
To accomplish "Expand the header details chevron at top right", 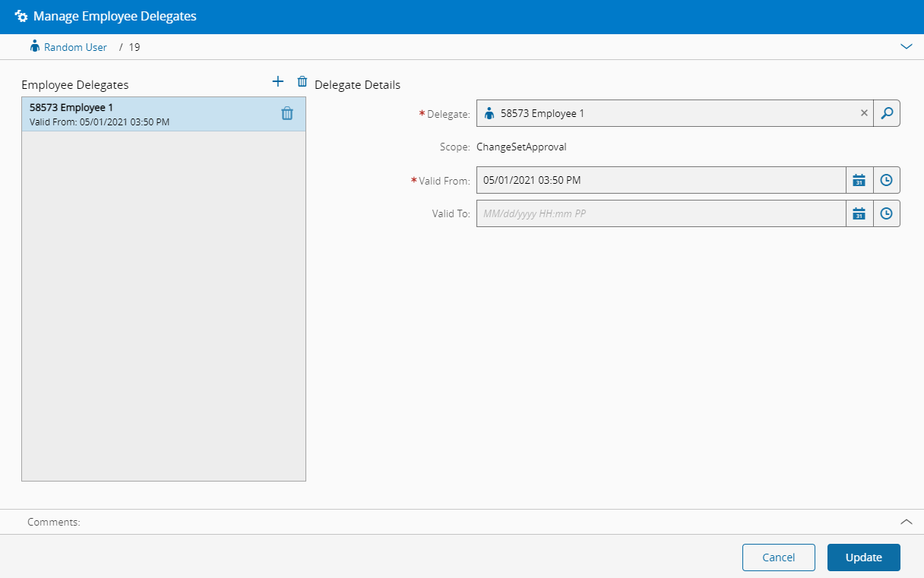I will 906,46.
